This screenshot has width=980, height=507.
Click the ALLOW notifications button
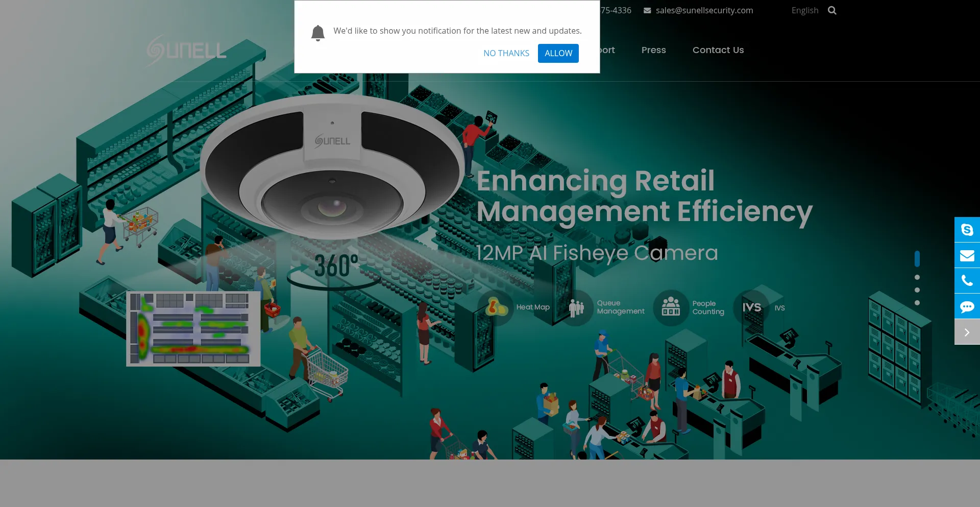click(x=558, y=53)
